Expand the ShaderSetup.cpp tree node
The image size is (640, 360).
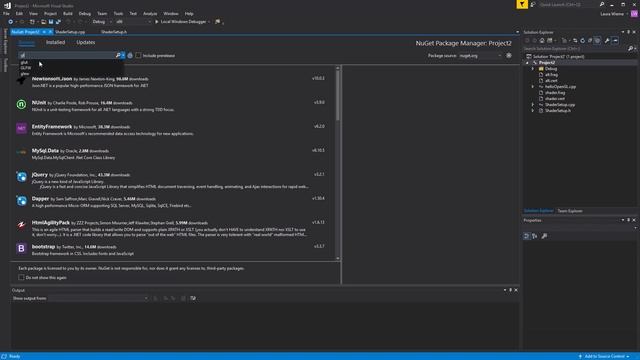533,105
